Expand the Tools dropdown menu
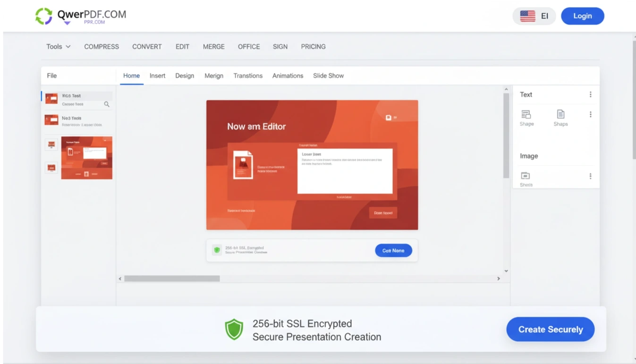The height and width of the screenshot is (364, 636). (58, 47)
